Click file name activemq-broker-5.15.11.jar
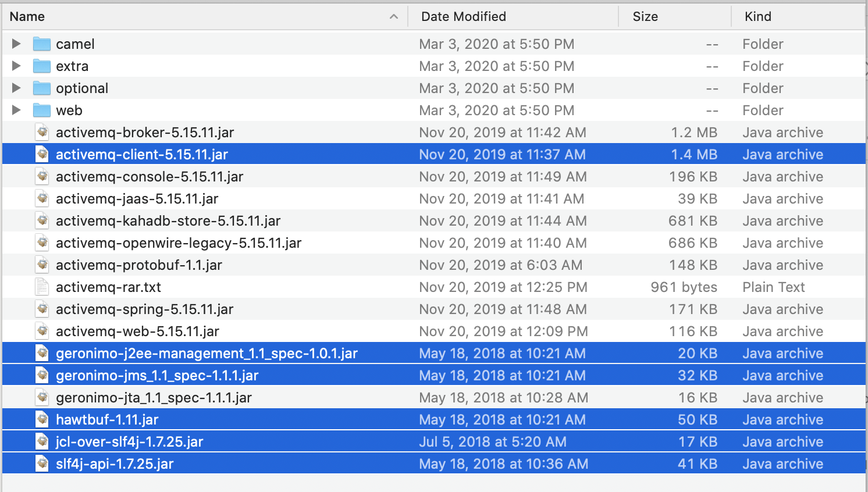 point(145,133)
